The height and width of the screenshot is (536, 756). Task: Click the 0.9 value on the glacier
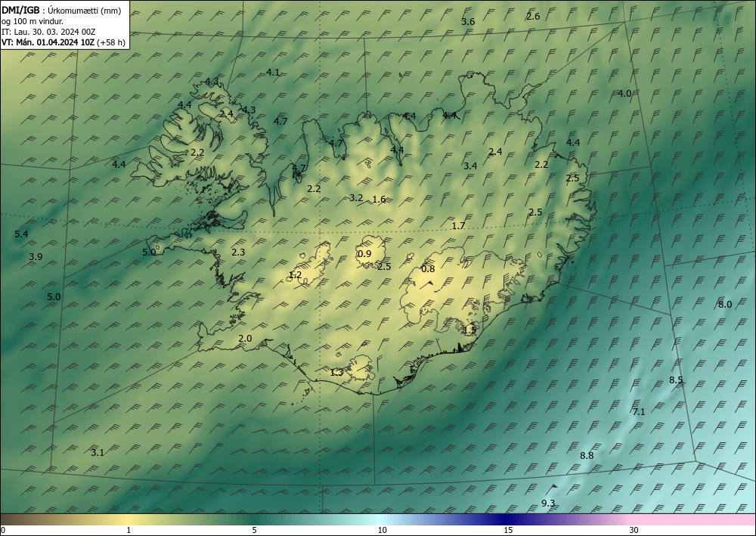click(x=364, y=254)
